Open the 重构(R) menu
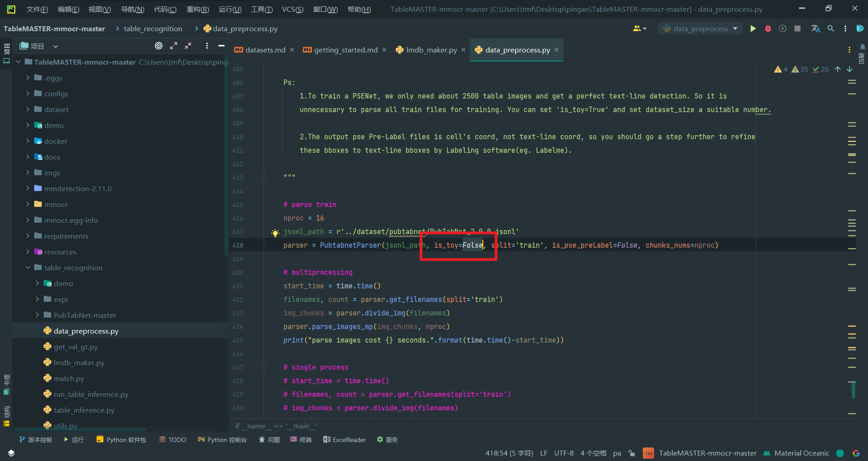Viewport: 868px width, 461px height. tap(198, 9)
